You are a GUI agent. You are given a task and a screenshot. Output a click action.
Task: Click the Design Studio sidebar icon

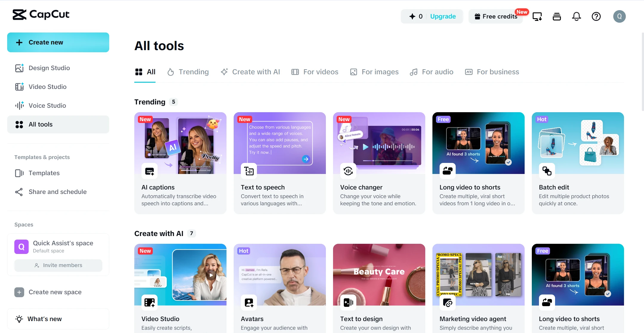click(x=19, y=68)
